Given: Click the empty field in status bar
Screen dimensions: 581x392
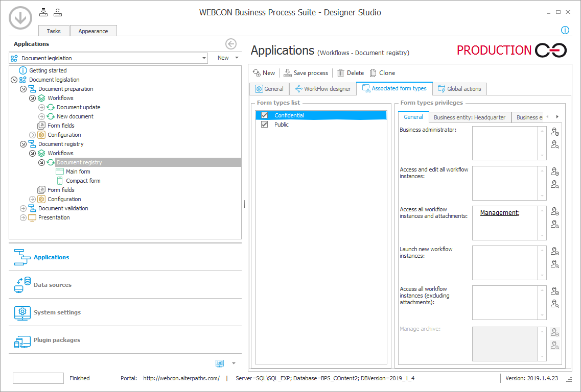Looking at the screenshot, I should pyautogui.click(x=38, y=378).
